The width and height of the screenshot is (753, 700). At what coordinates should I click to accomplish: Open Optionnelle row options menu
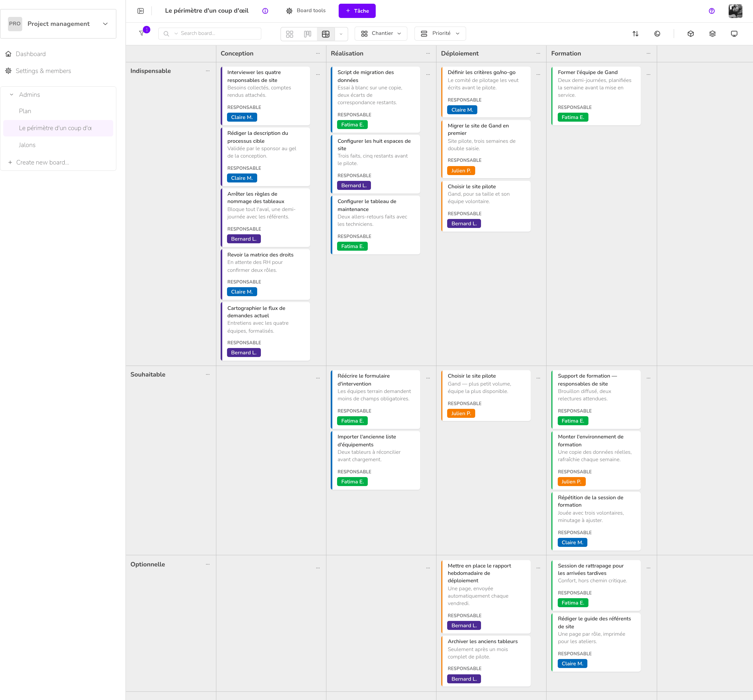208,564
